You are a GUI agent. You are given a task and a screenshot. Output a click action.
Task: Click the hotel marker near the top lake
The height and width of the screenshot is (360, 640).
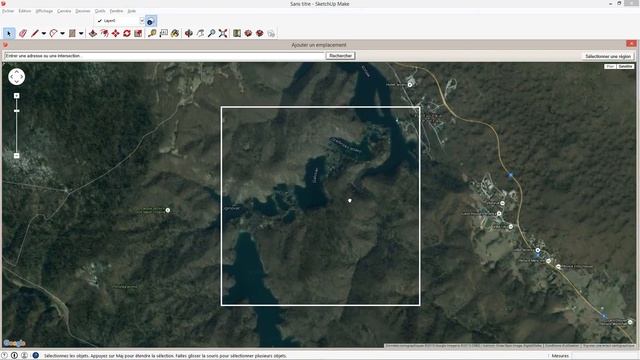pos(410,84)
